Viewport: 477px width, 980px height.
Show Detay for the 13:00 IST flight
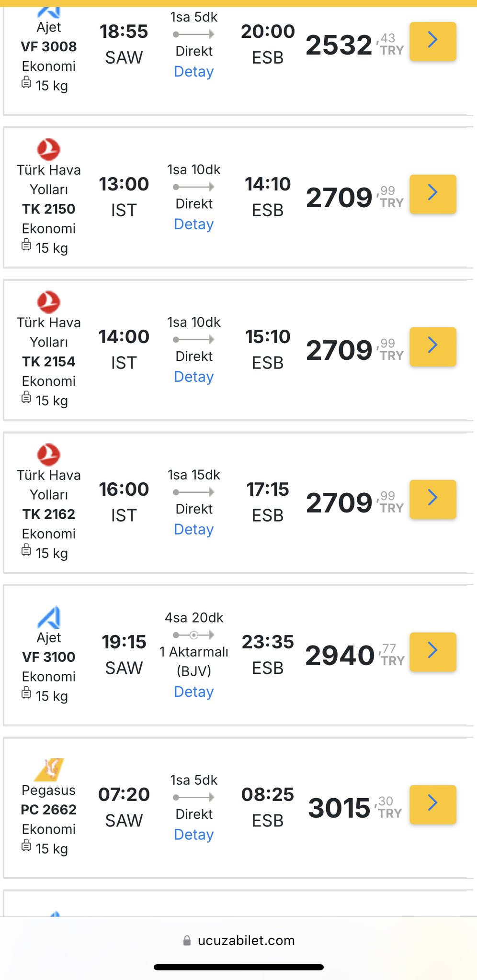pos(193,224)
